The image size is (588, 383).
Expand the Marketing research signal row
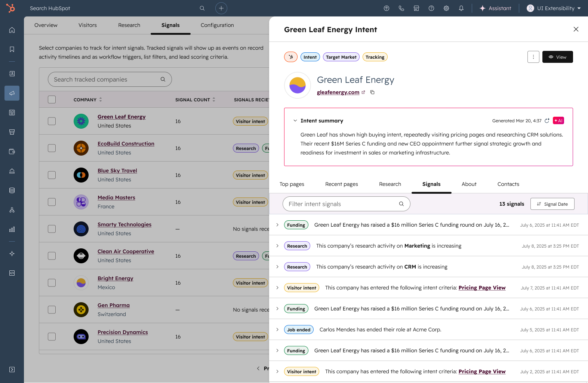click(x=277, y=246)
